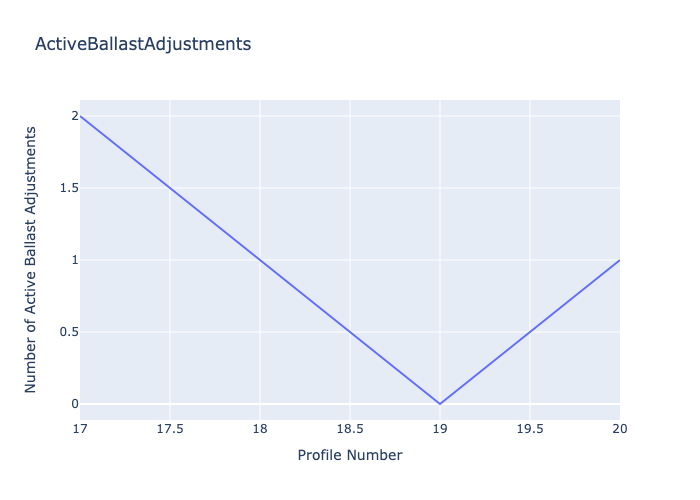Click the line end point at profile 20
Viewport: 700px width, 500px height.
620,260
